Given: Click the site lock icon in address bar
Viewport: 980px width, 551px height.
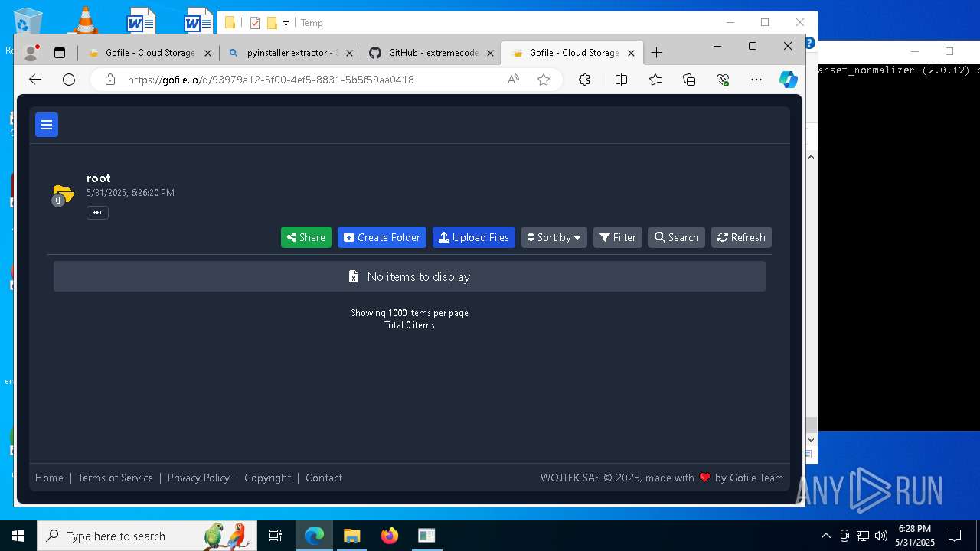Looking at the screenshot, I should tap(110, 80).
